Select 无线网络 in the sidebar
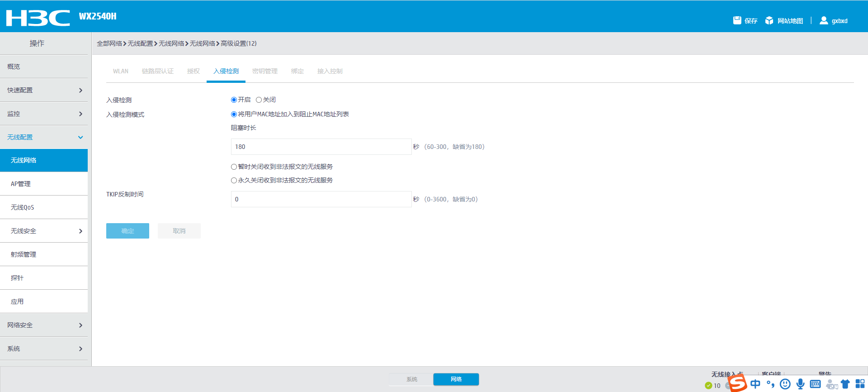 coord(44,160)
